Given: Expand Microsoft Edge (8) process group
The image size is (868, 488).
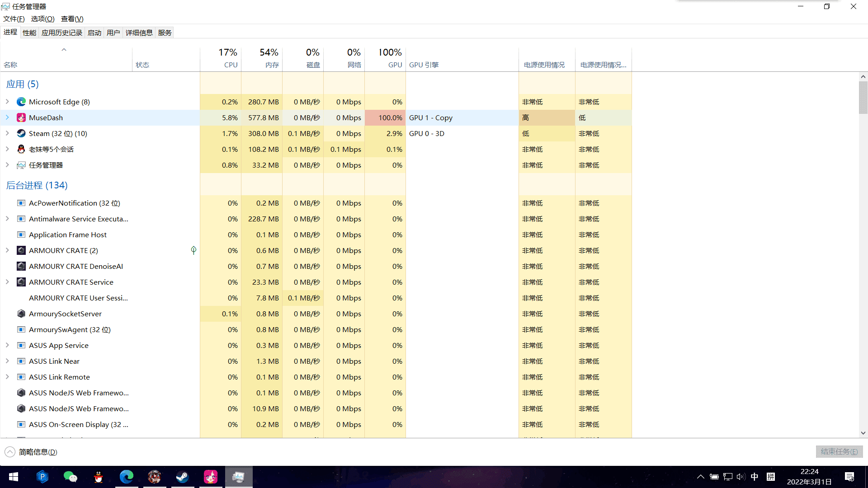Looking at the screenshot, I should pos(7,102).
